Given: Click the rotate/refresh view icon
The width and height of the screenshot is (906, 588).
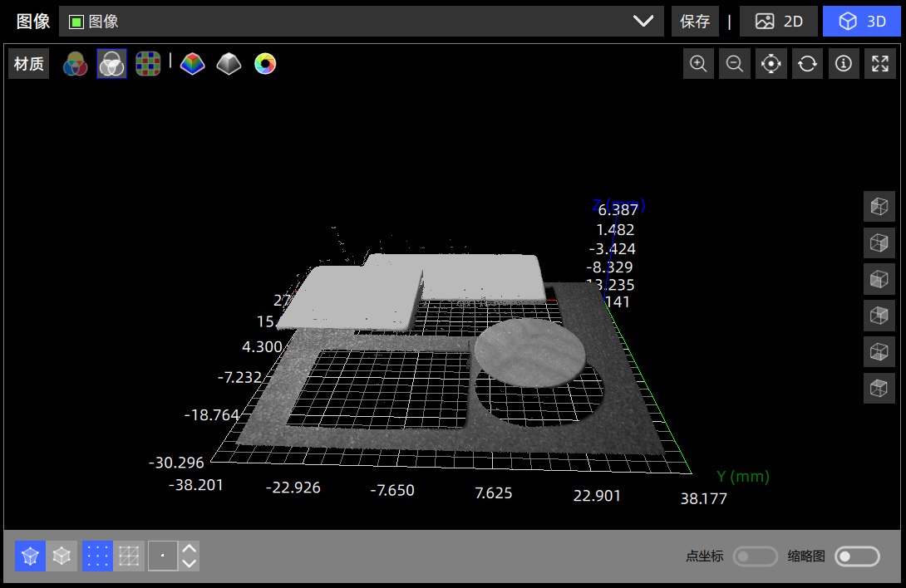Looking at the screenshot, I should (x=807, y=64).
